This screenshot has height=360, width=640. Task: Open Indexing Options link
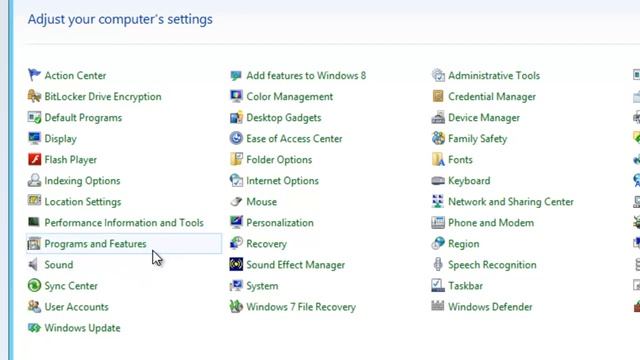click(82, 181)
